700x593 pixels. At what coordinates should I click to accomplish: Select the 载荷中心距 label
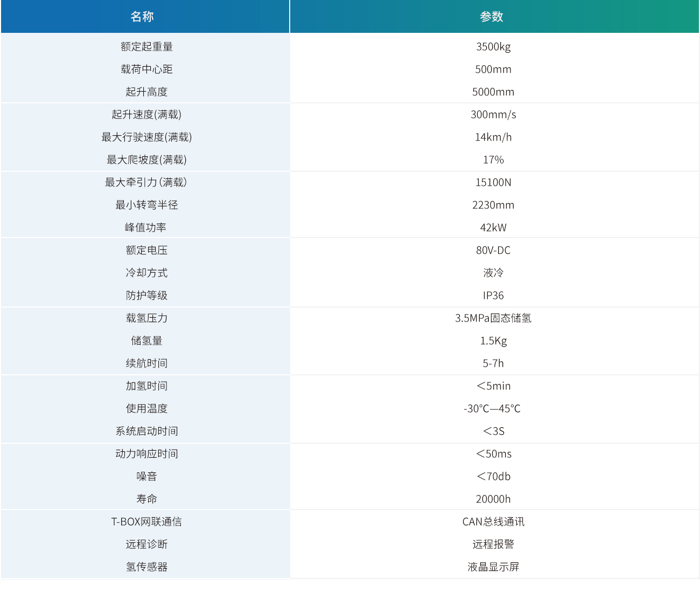[146, 69]
